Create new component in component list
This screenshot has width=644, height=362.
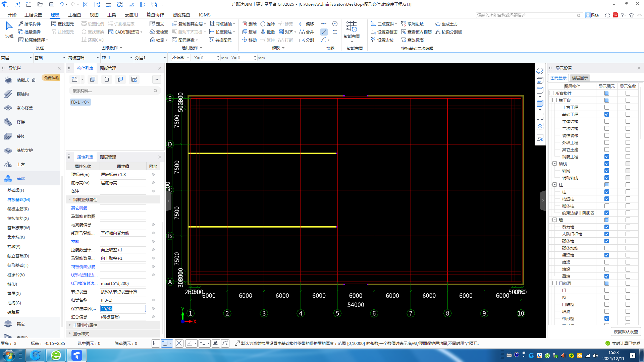tap(74, 79)
